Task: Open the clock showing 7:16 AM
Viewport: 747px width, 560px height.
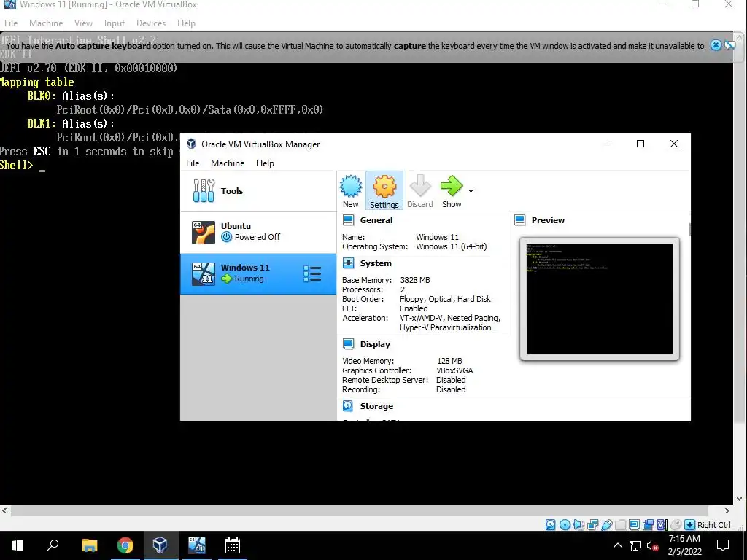Action: (684, 545)
